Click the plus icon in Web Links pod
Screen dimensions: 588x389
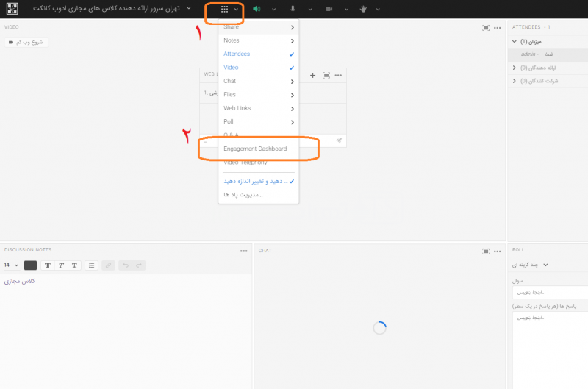(313, 75)
